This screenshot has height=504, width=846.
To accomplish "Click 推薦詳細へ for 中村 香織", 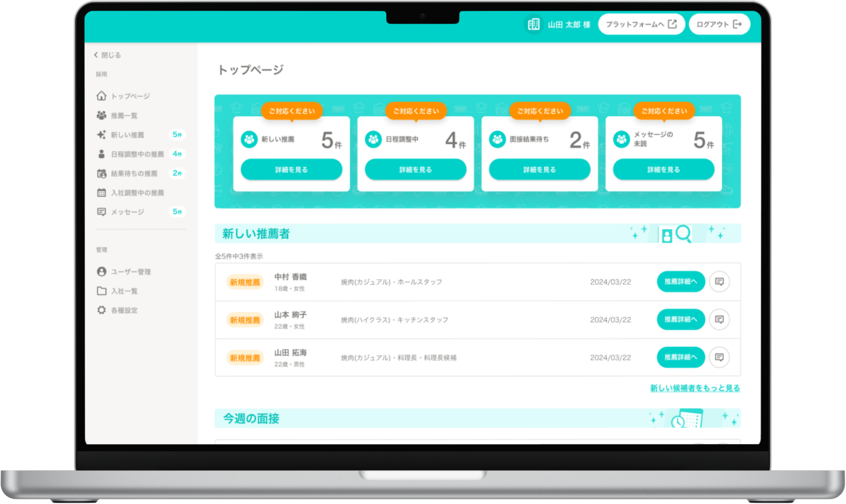I will pos(680,282).
